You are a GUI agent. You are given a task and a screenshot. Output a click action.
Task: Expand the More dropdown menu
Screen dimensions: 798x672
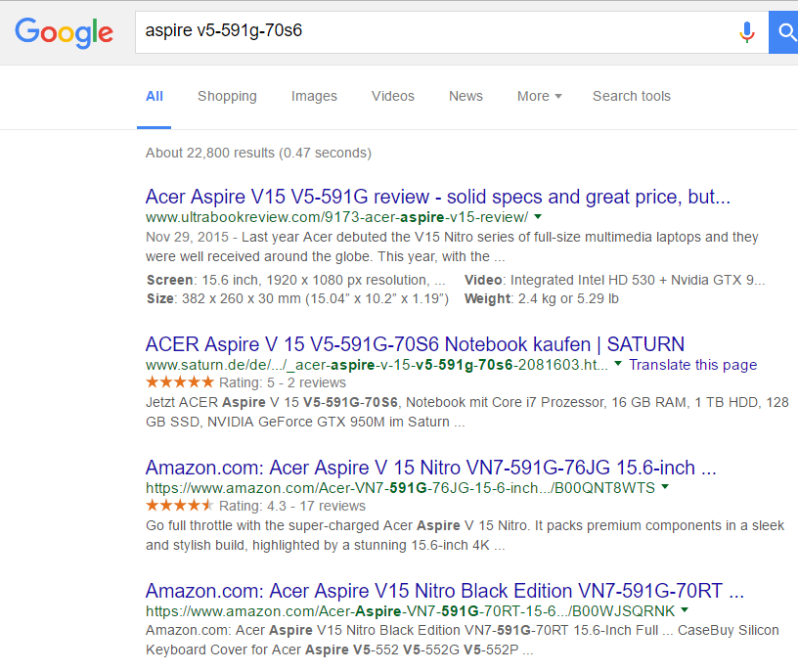point(540,96)
